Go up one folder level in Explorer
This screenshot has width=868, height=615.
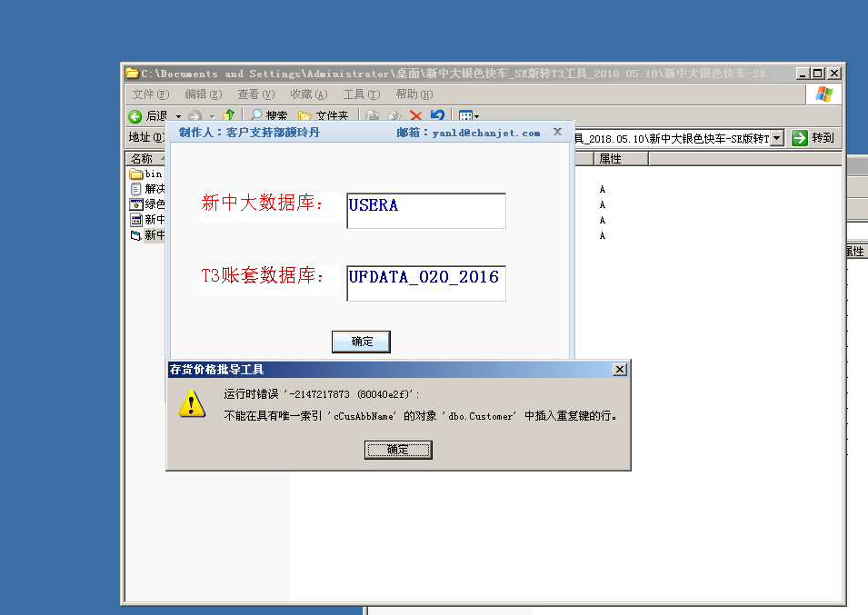point(229,115)
